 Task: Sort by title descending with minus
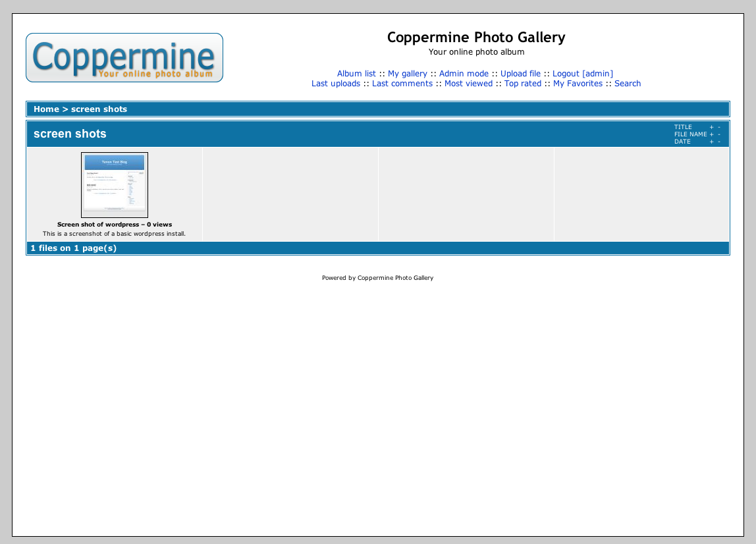(719, 127)
